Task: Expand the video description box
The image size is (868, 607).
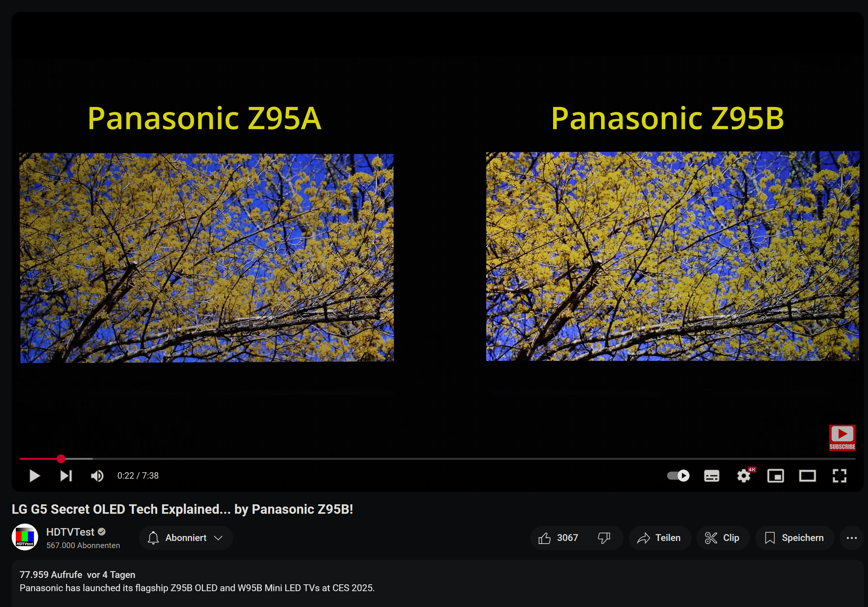Action: point(438,583)
